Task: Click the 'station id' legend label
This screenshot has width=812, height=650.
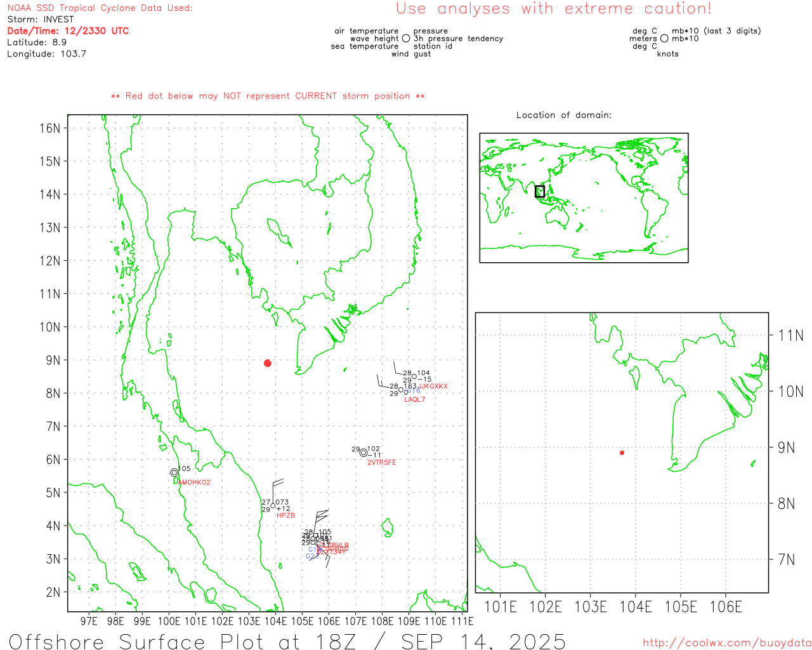Action: [433, 46]
